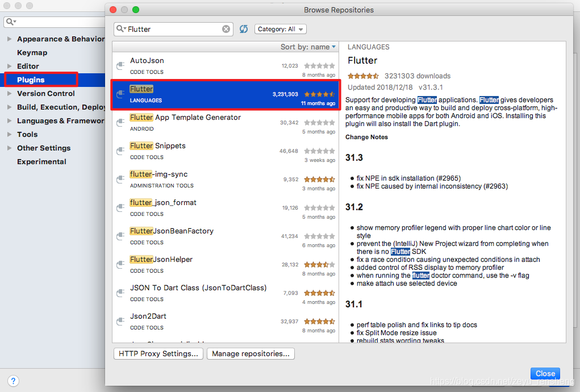Click the 31.3 version heading
The height and width of the screenshot is (392, 580).
pos(354,157)
